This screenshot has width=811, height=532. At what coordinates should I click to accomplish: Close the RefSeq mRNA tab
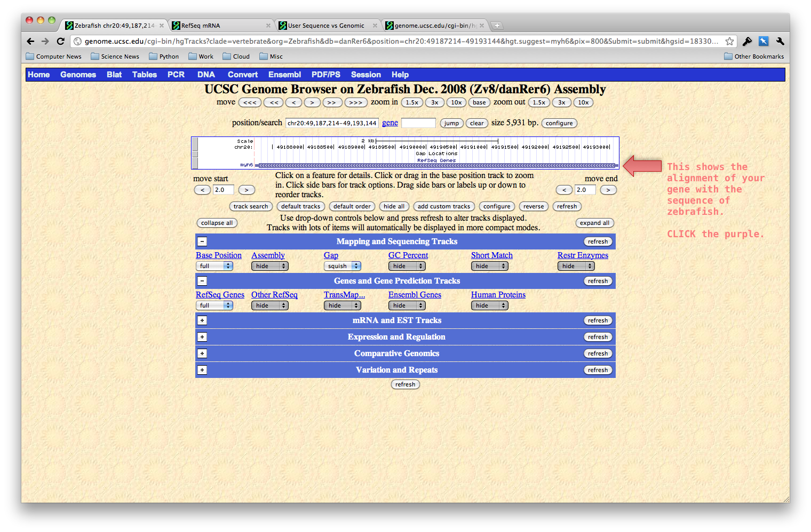pyautogui.click(x=268, y=26)
